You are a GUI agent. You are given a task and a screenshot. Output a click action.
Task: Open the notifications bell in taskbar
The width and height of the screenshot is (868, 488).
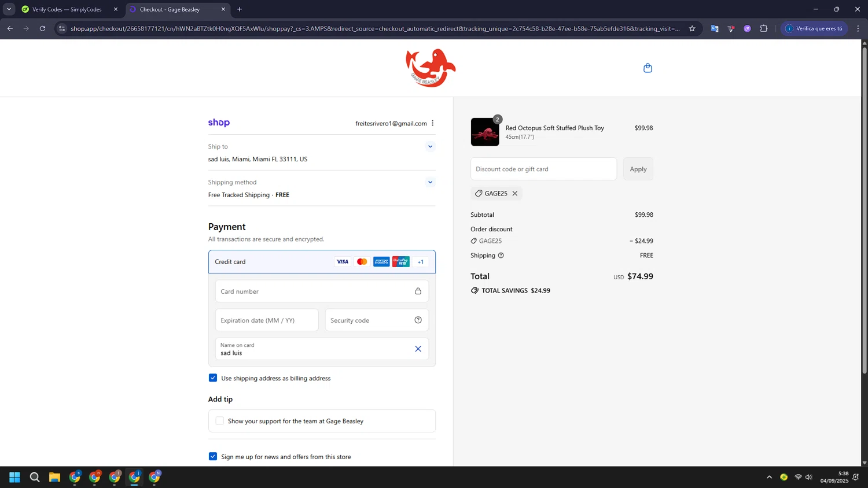click(856, 477)
